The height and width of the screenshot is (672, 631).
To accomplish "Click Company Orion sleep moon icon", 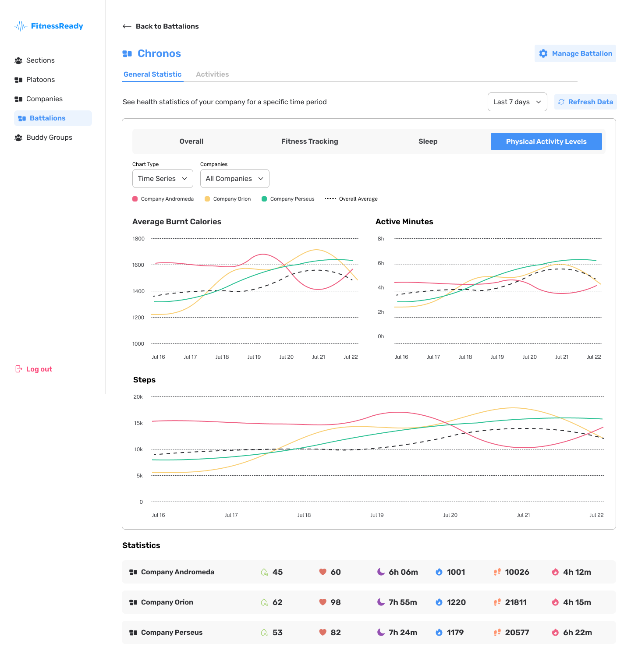I will click(x=381, y=602).
